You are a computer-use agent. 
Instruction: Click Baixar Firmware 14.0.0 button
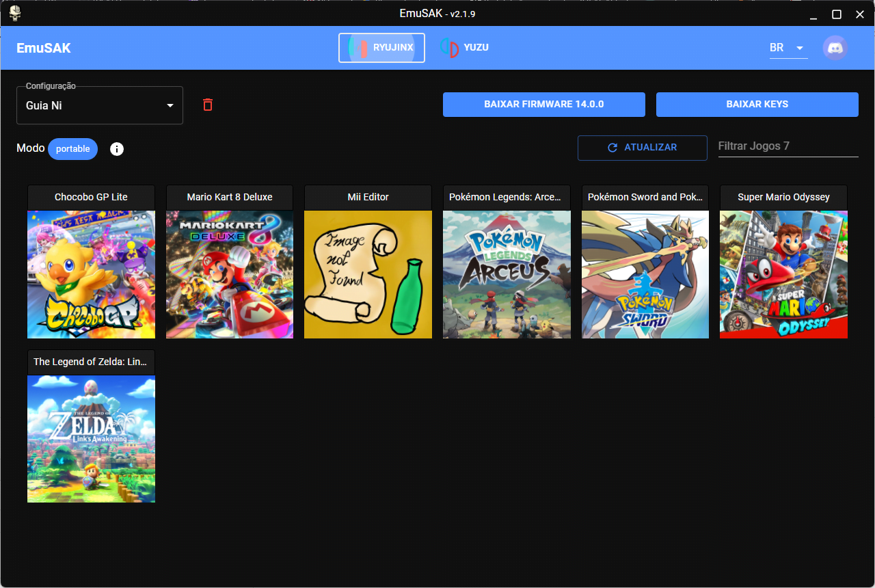[x=544, y=105]
